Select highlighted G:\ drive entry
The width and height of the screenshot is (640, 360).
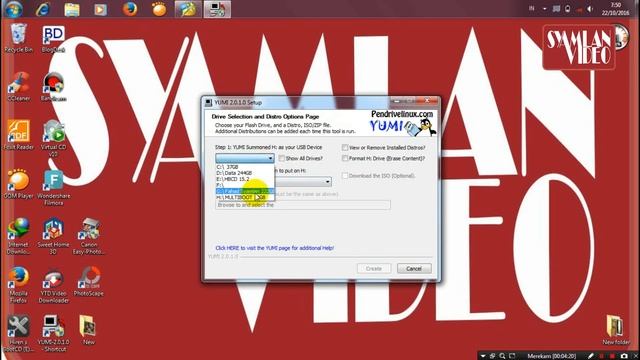[x=245, y=191]
